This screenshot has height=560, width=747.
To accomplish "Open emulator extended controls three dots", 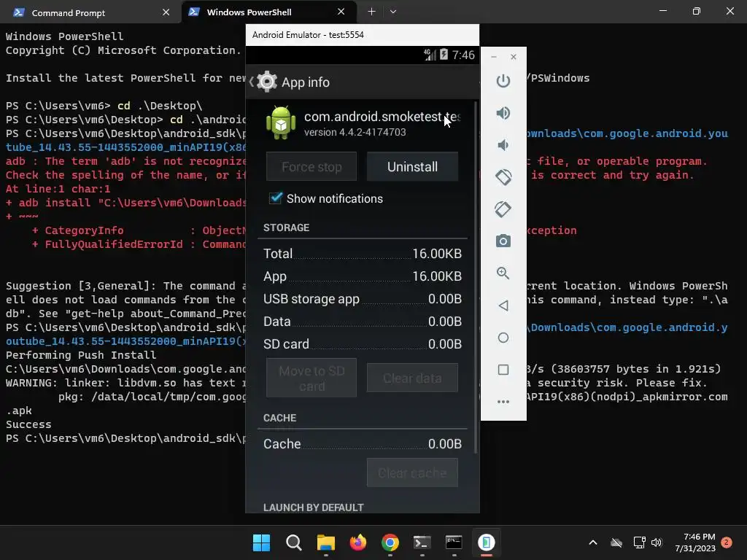I will [503, 402].
